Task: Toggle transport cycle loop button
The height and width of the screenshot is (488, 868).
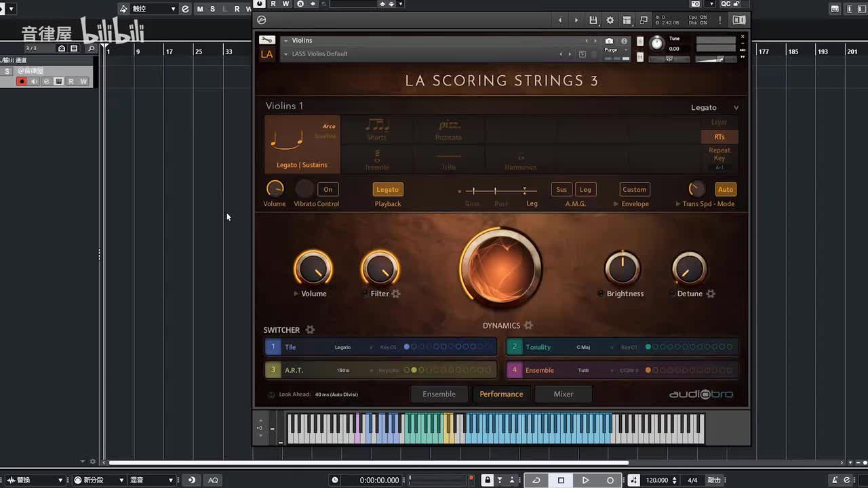Action: tap(536, 480)
